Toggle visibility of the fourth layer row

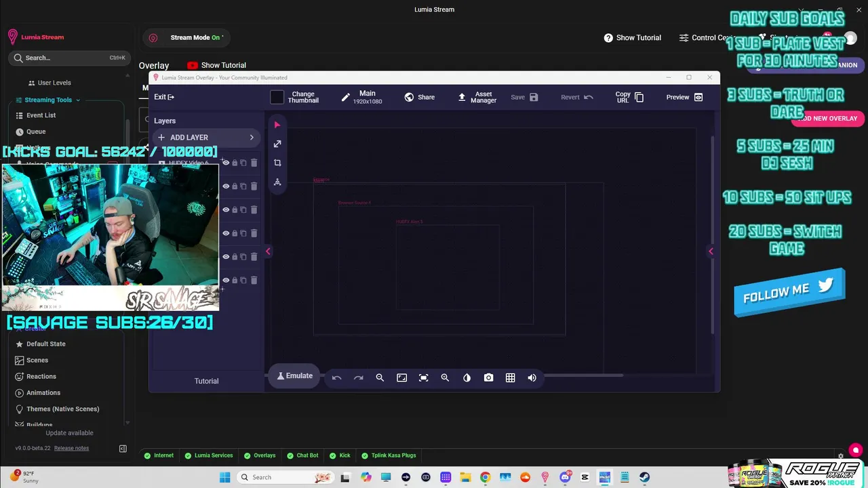(x=226, y=233)
